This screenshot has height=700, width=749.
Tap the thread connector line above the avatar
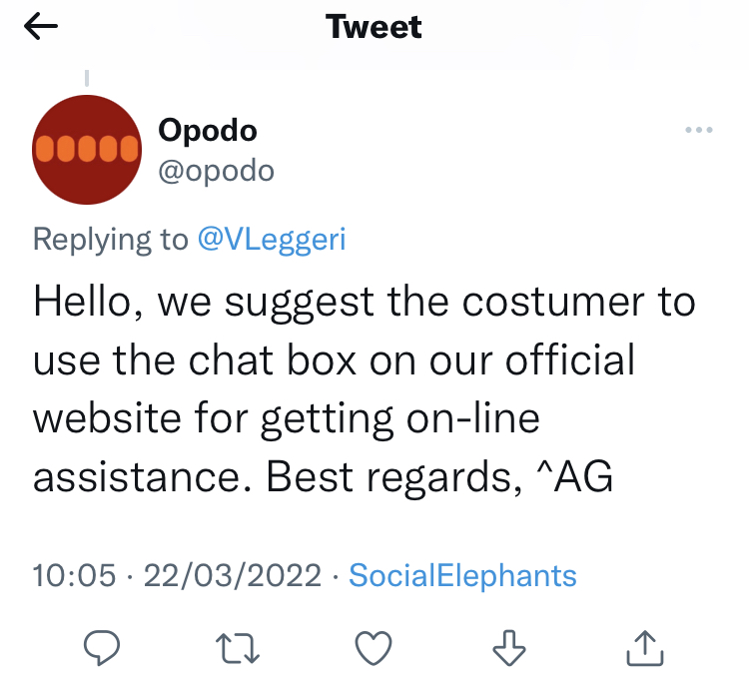87,77
